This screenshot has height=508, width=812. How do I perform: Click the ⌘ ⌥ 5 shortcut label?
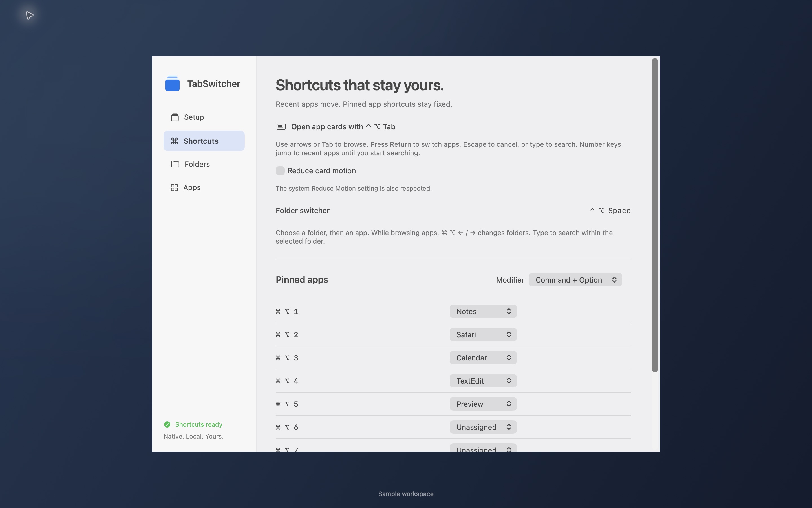[x=287, y=404]
